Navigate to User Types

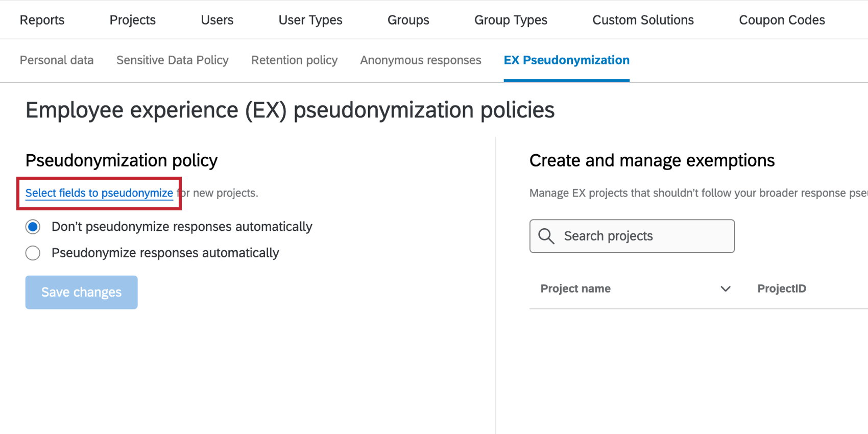310,20
